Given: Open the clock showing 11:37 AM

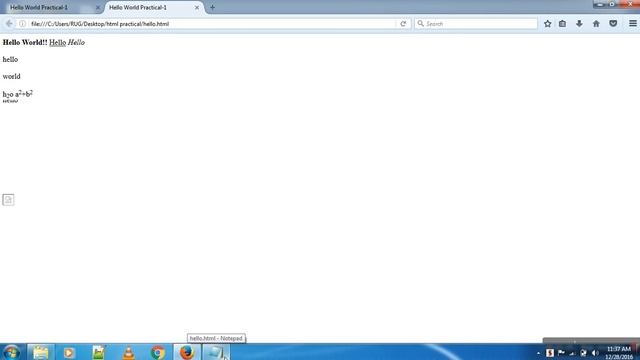Looking at the screenshot, I should (619, 353).
